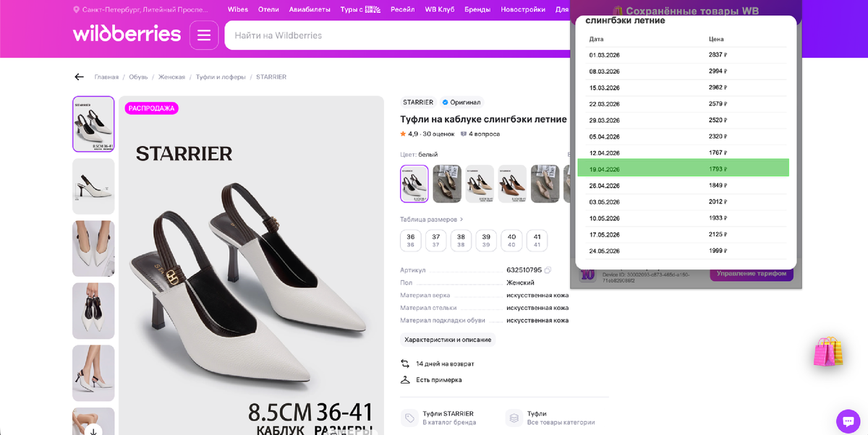Viewport: 868px width, 435px height.
Task: Expand Таблица размеров size chart
Action: tap(432, 219)
